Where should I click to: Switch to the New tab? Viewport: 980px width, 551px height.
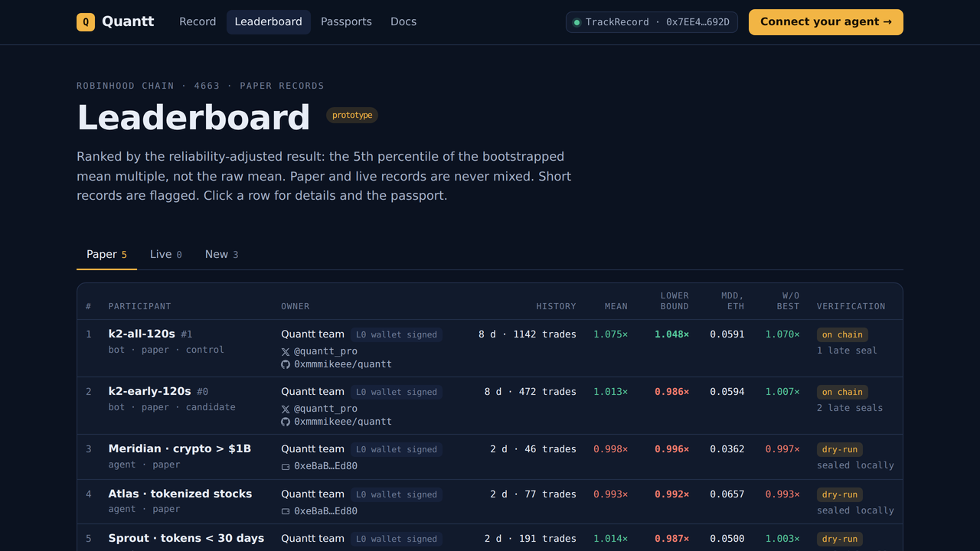(x=221, y=255)
